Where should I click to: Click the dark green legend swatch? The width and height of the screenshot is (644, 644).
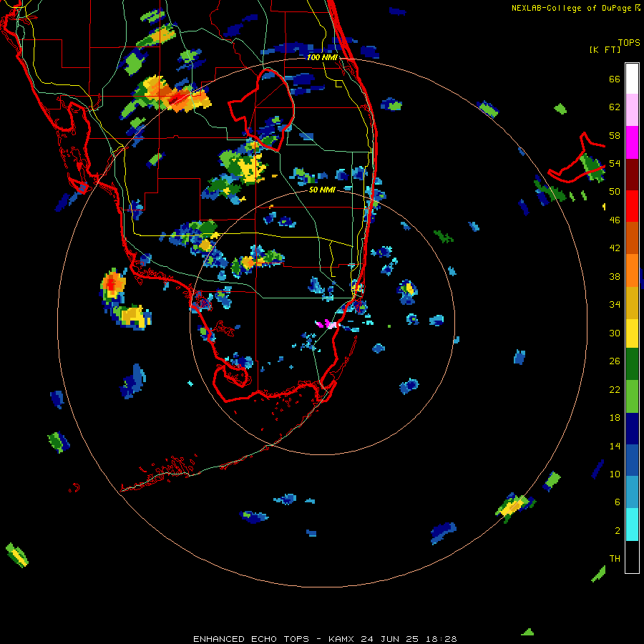(x=632, y=364)
